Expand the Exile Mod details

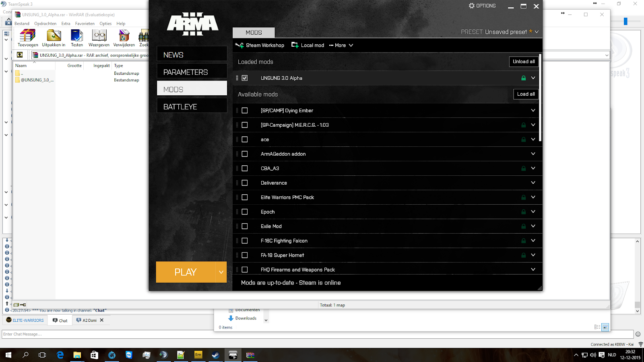point(533,226)
